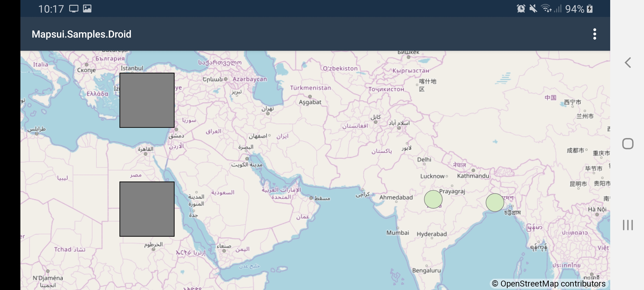Click the O'zbekiston country label
644x290 pixels.
340,68
